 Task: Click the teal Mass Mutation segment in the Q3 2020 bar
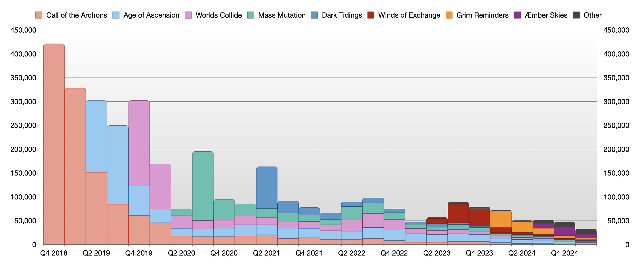click(x=203, y=186)
